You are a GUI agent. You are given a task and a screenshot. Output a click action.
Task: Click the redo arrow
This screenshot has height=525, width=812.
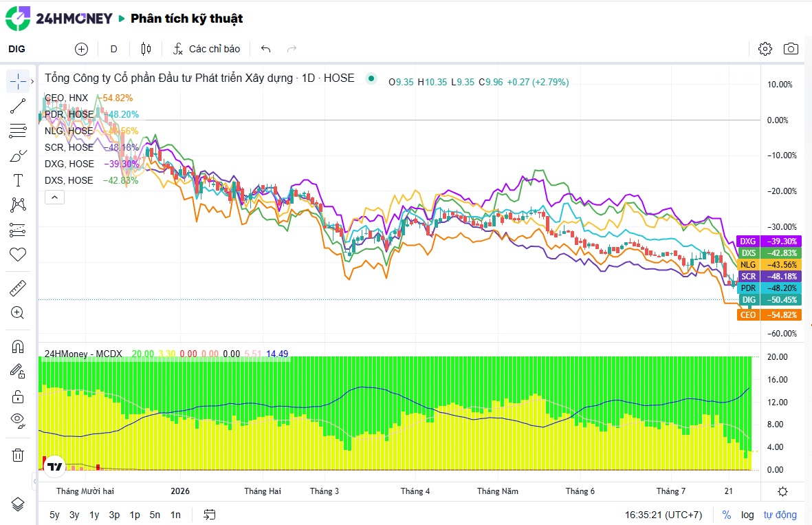[x=292, y=49]
